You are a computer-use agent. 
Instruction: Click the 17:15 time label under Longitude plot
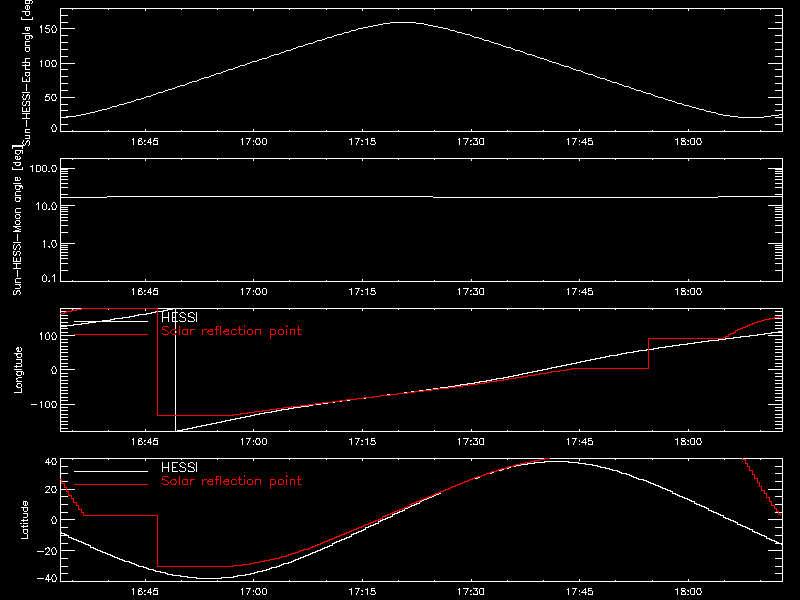[362, 442]
